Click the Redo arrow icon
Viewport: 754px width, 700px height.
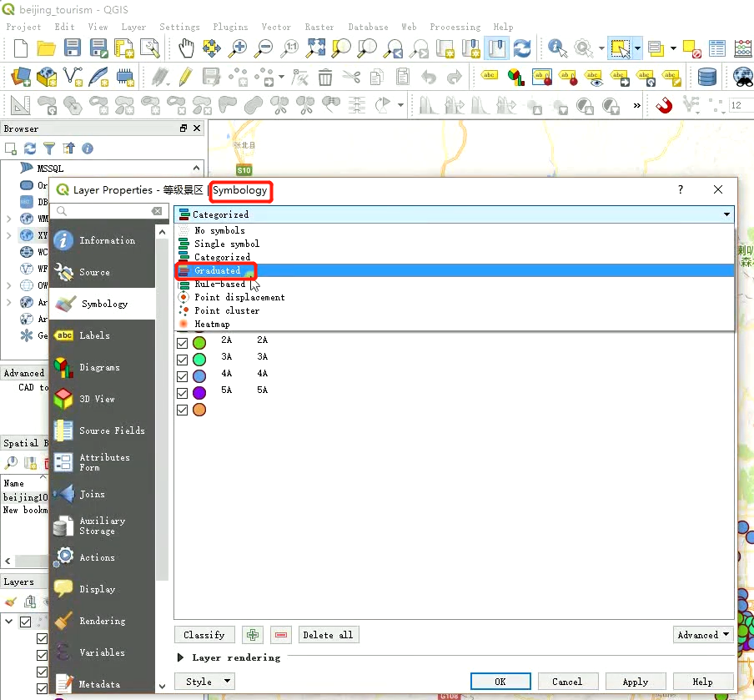coord(455,77)
